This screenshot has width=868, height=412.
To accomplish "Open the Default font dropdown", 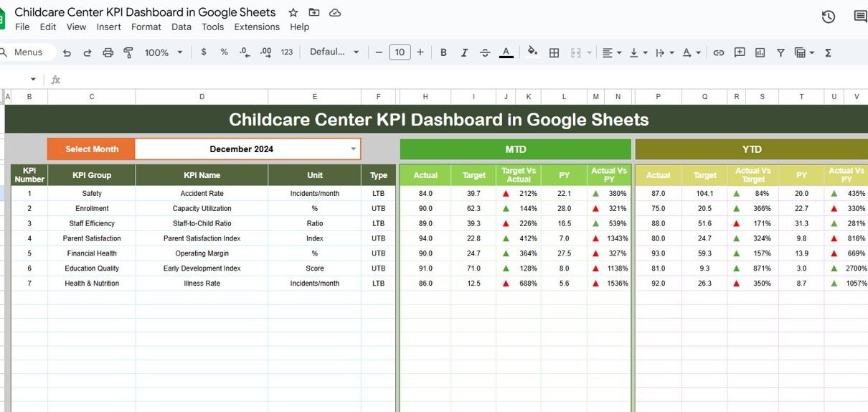I will (334, 52).
